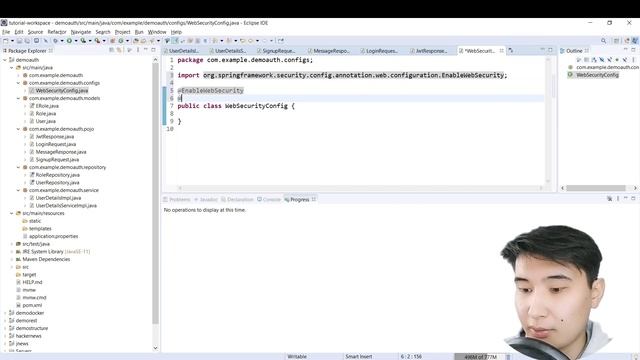
Task: Click the External Tools run icon
Action: tap(98, 41)
